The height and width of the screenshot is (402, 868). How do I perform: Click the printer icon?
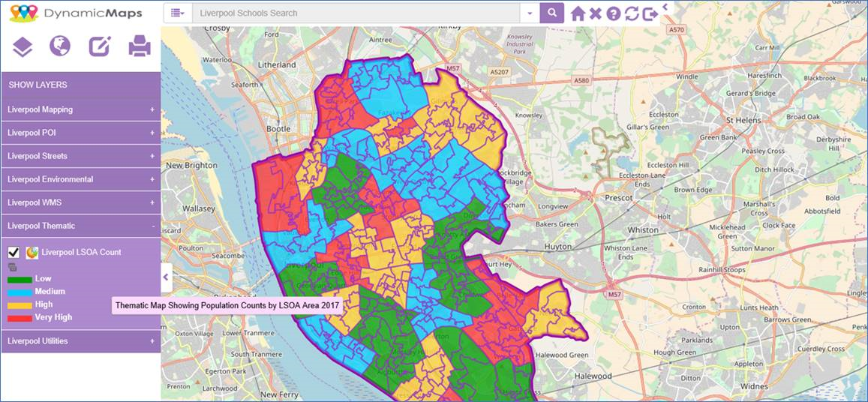[140, 46]
